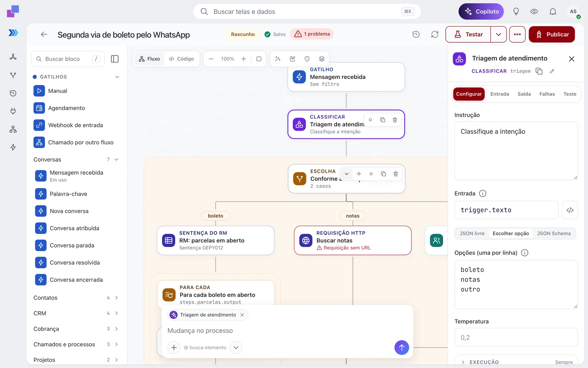This screenshot has height=368, width=588.
Task: Add a case with Escolha plus icon
Action: click(359, 174)
